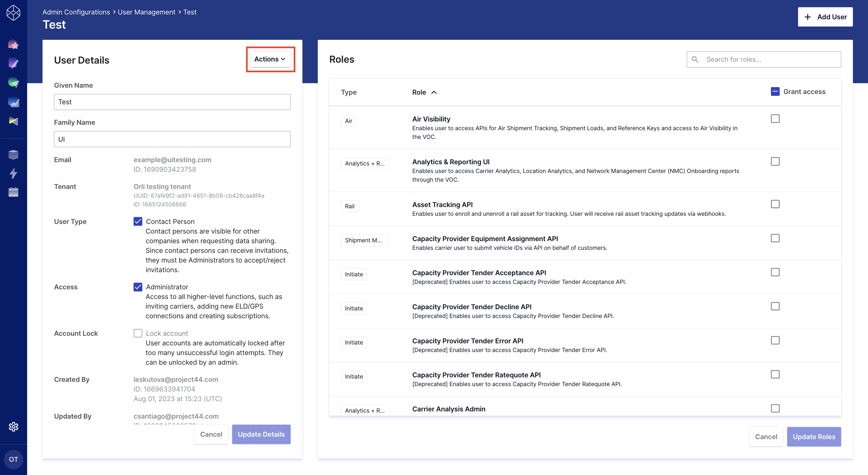This screenshot has width=868, height=475.
Task: Open the calendar icon in sidebar
Action: click(x=14, y=192)
